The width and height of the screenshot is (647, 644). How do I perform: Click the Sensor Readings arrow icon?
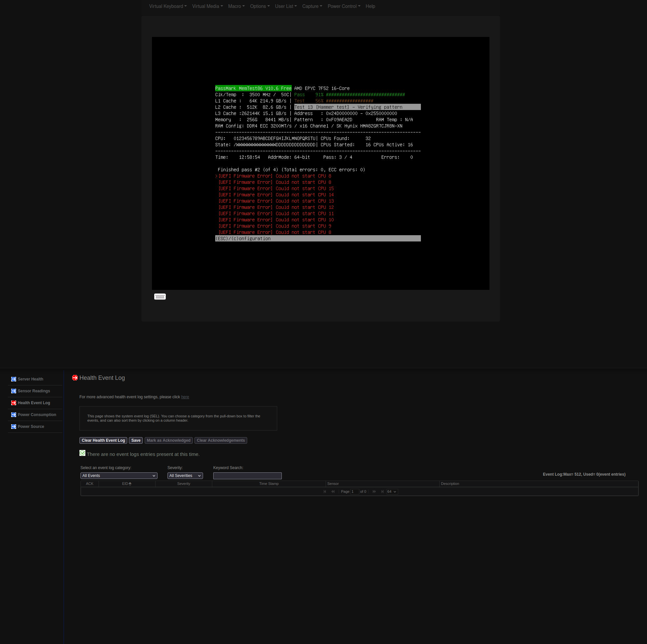14,391
